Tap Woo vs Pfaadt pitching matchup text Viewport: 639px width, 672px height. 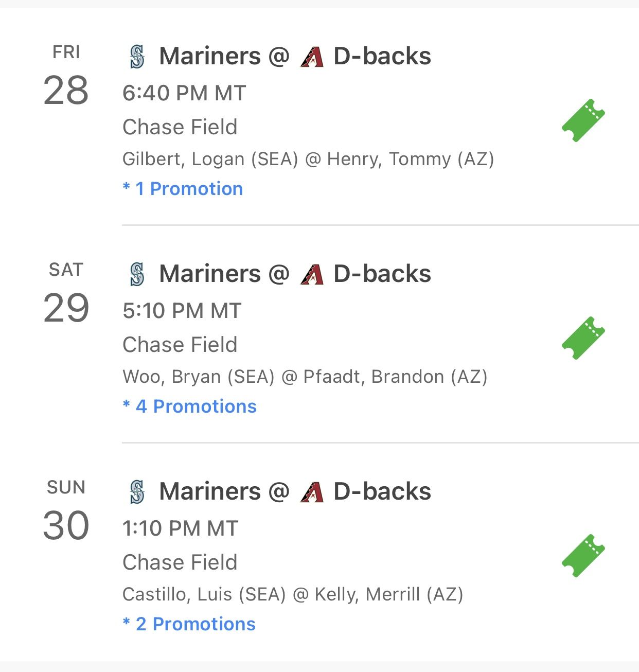[305, 377]
